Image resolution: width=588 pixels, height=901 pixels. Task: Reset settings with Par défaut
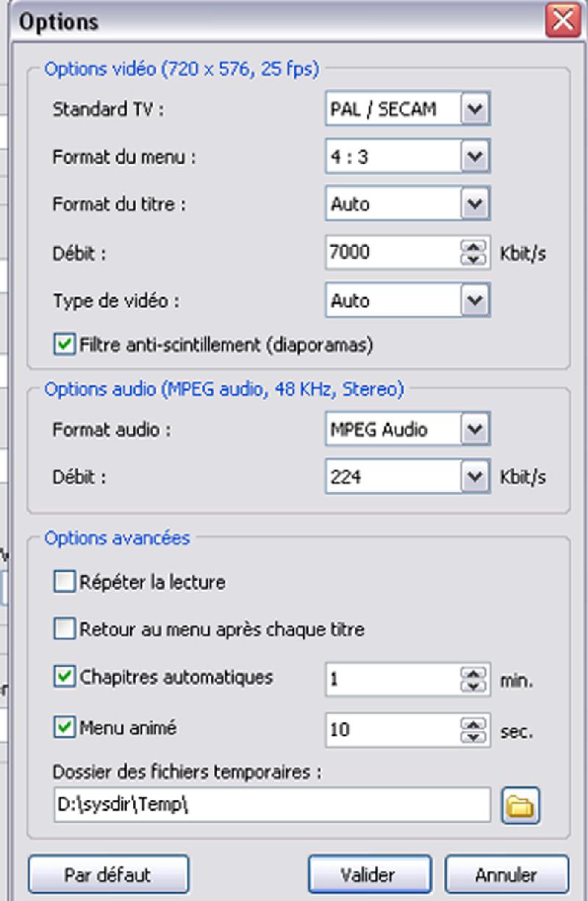[108, 875]
